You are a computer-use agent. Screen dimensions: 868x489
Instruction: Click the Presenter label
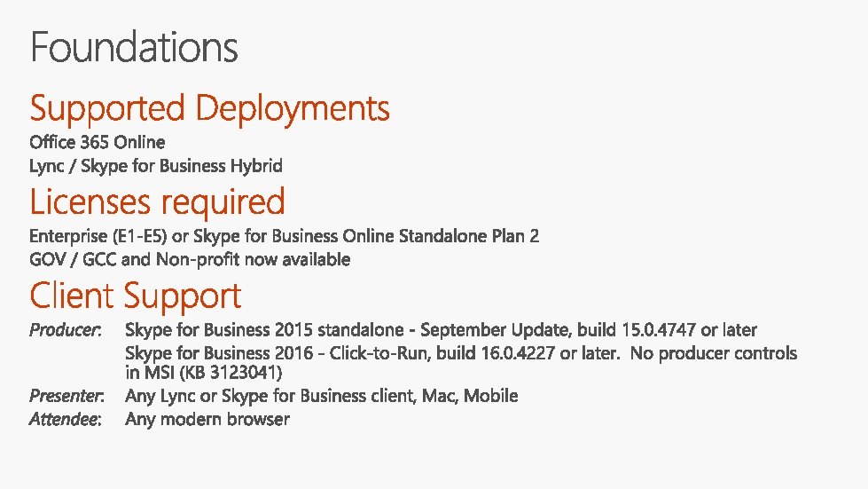click(x=66, y=396)
